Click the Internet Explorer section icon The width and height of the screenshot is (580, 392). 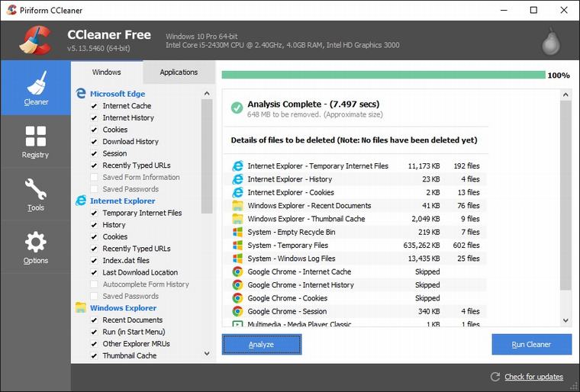pos(81,201)
